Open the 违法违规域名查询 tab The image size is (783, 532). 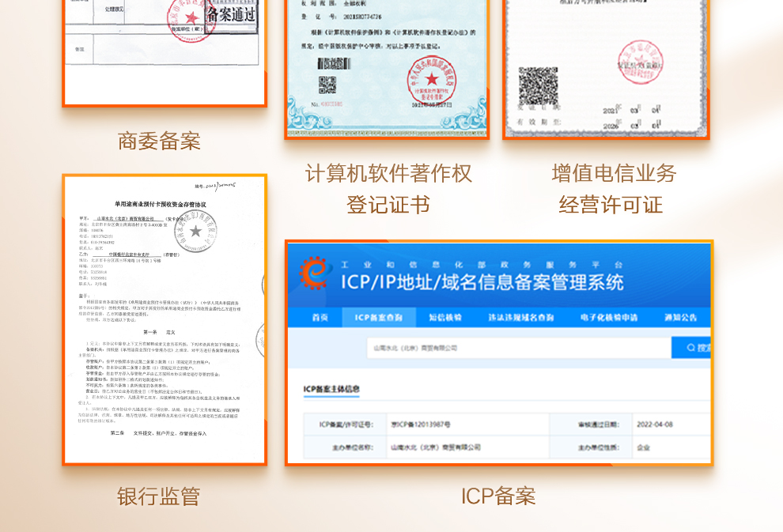(x=521, y=317)
